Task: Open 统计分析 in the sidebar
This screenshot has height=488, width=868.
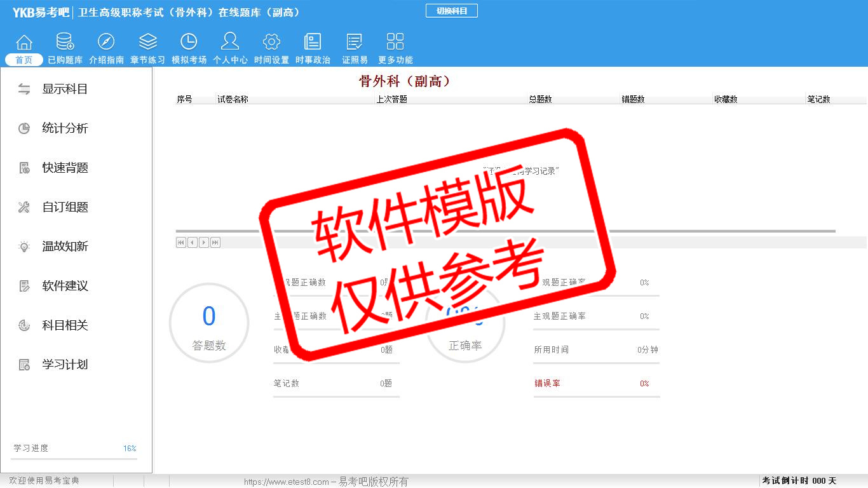Action: point(65,128)
